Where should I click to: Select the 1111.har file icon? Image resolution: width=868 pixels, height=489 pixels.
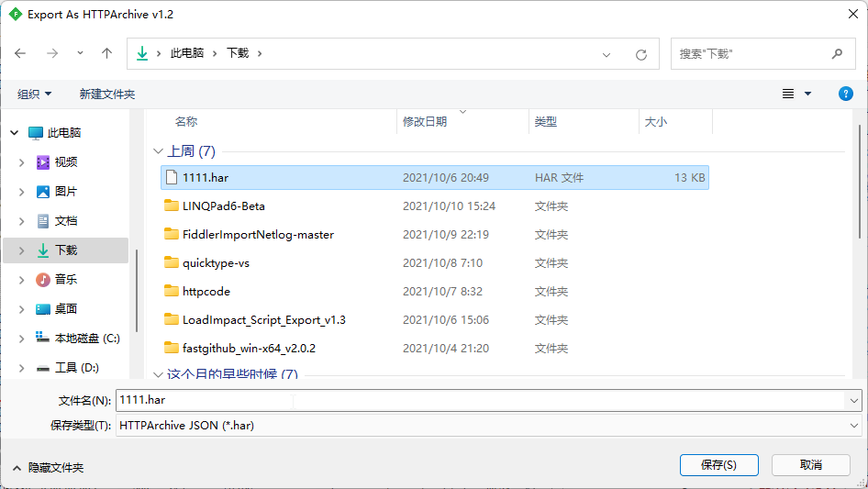[172, 177]
